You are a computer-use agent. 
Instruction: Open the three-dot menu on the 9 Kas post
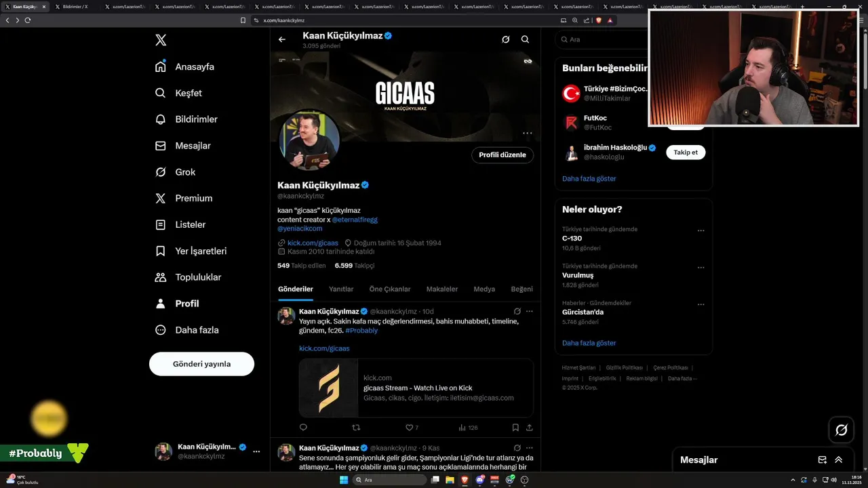click(530, 448)
